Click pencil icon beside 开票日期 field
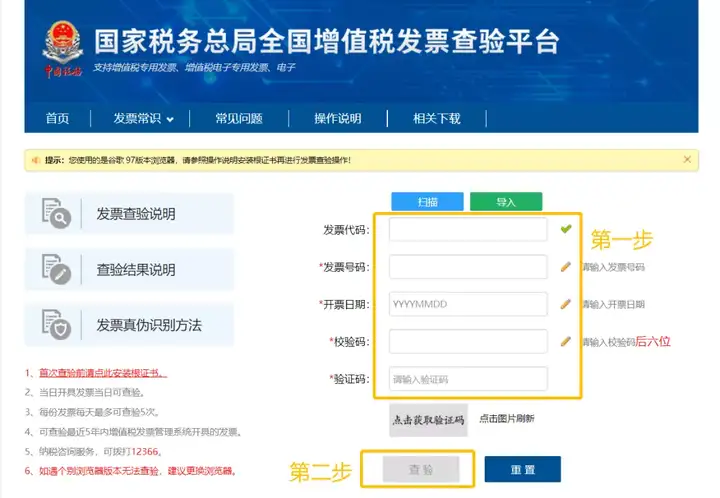The height and width of the screenshot is (498, 720). (566, 304)
